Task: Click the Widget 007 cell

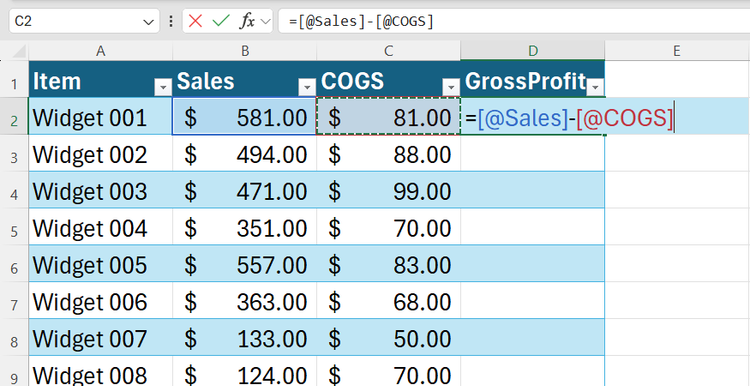Action: (x=100, y=337)
